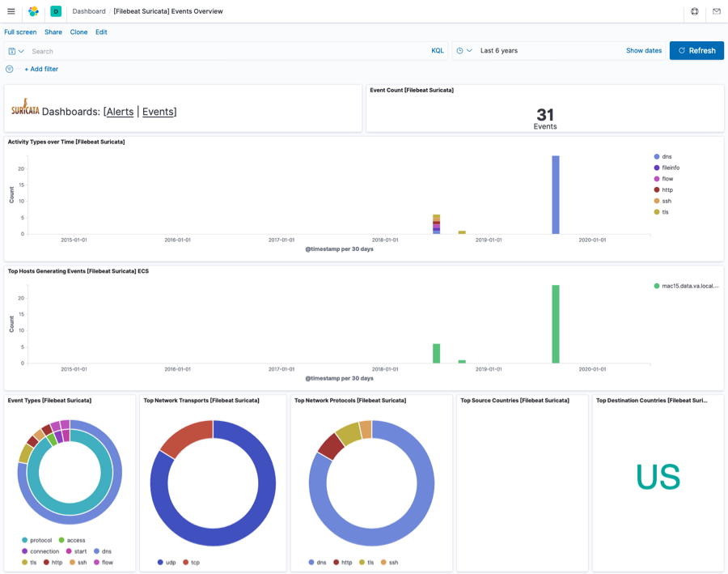This screenshot has height=574, width=728.
Task: Click the 31 Events count metric
Action: (x=545, y=118)
